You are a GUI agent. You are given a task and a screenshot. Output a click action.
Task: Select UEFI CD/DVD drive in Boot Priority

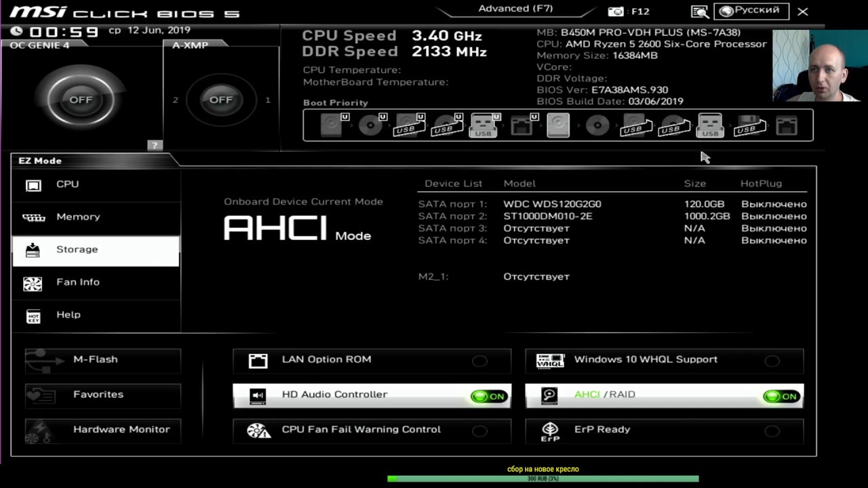[371, 125]
